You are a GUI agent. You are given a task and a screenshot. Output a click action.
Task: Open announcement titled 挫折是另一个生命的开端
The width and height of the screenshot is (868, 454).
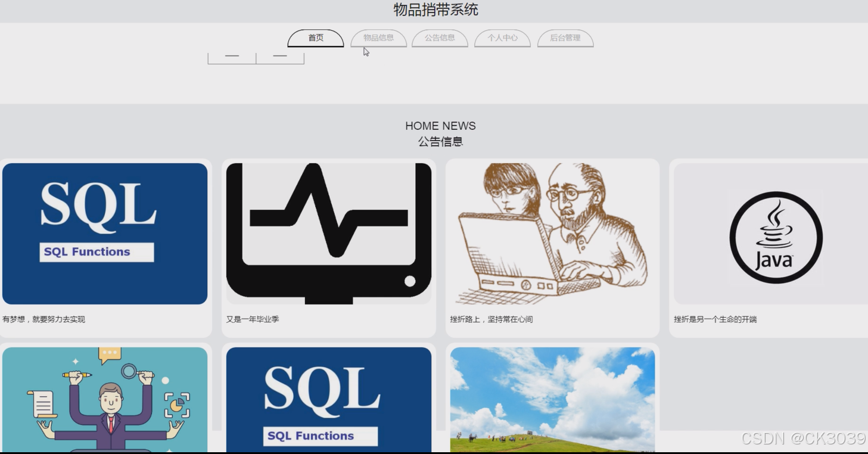click(715, 319)
